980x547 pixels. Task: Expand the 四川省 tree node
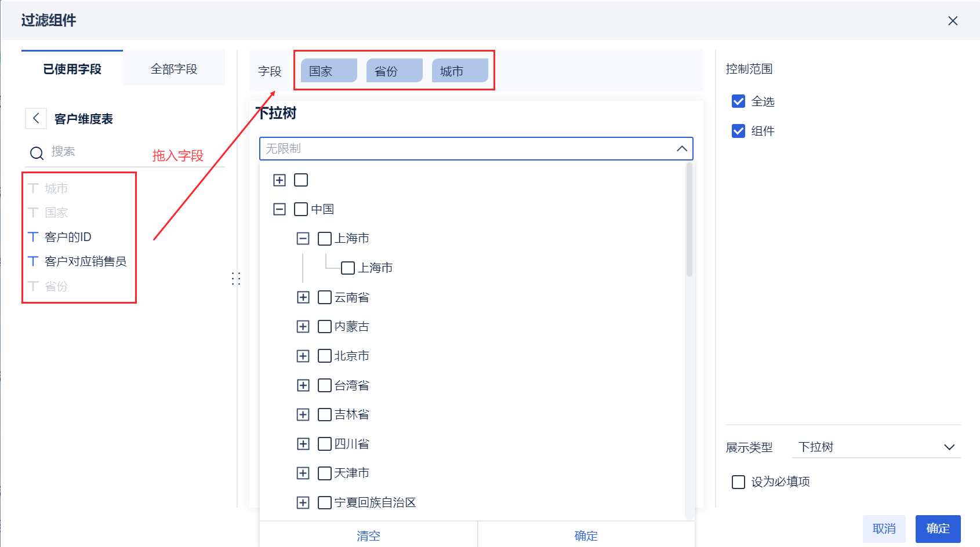click(303, 444)
